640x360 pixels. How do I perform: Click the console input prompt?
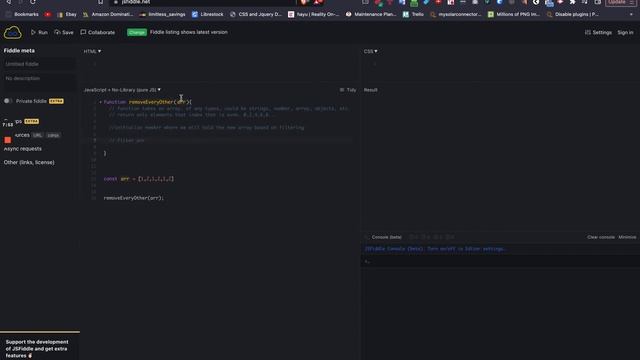point(500,262)
